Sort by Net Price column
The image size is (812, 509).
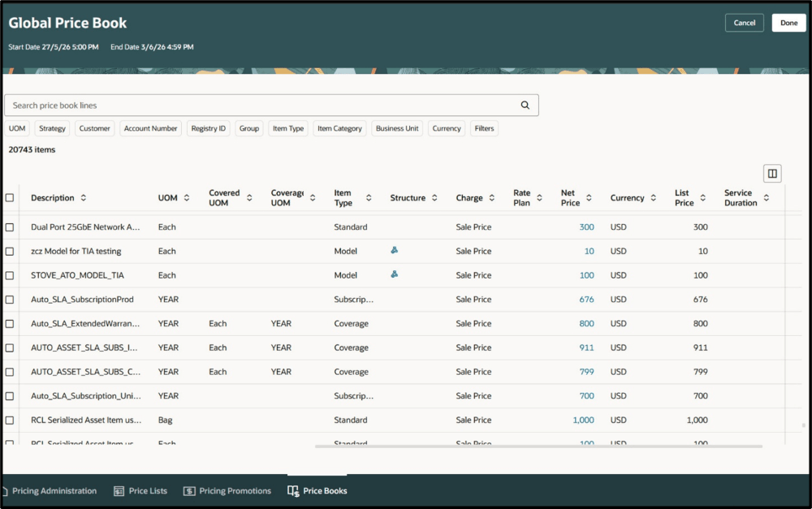point(589,198)
